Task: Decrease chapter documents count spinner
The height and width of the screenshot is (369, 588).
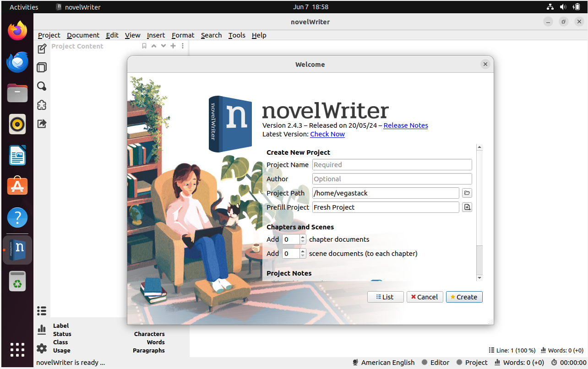Action: pyautogui.click(x=303, y=242)
